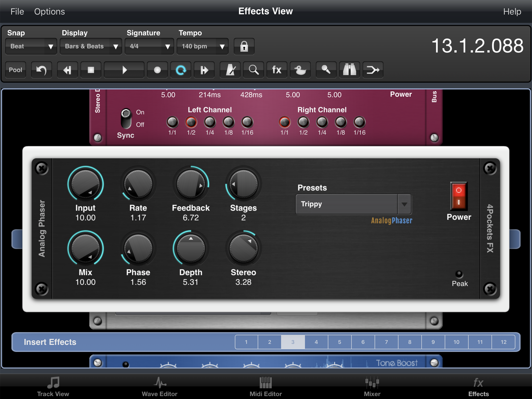Image resolution: width=532 pixels, height=399 pixels.
Task: Click the Feedback knob
Action: (191, 184)
